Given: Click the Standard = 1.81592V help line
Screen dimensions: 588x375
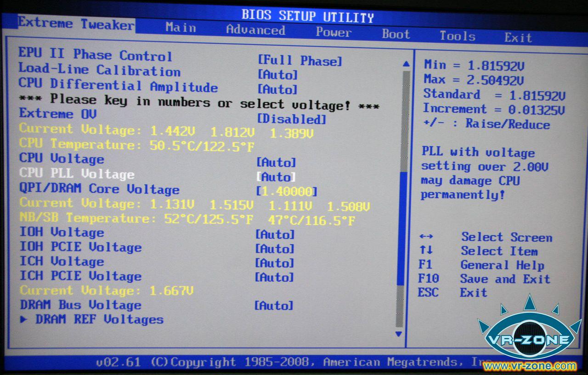Looking at the screenshot, I should (494, 95).
